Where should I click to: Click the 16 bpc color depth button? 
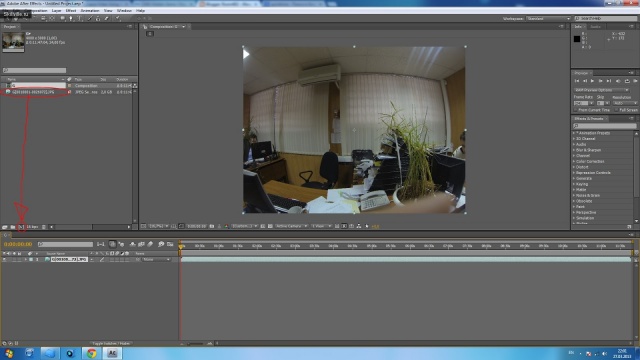(x=32, y=227)
